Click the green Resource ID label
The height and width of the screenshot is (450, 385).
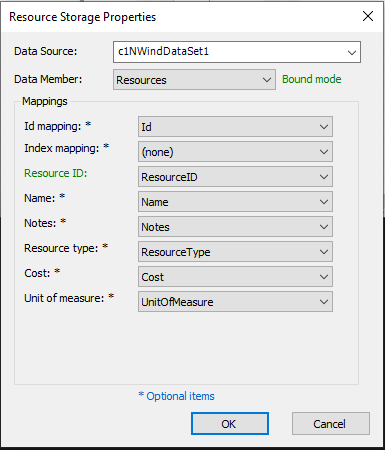(x=56, y=173)
